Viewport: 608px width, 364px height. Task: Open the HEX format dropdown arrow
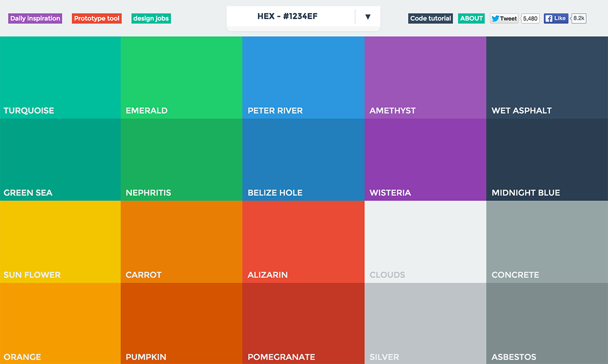pyautogui.click(x=368, y=16)
